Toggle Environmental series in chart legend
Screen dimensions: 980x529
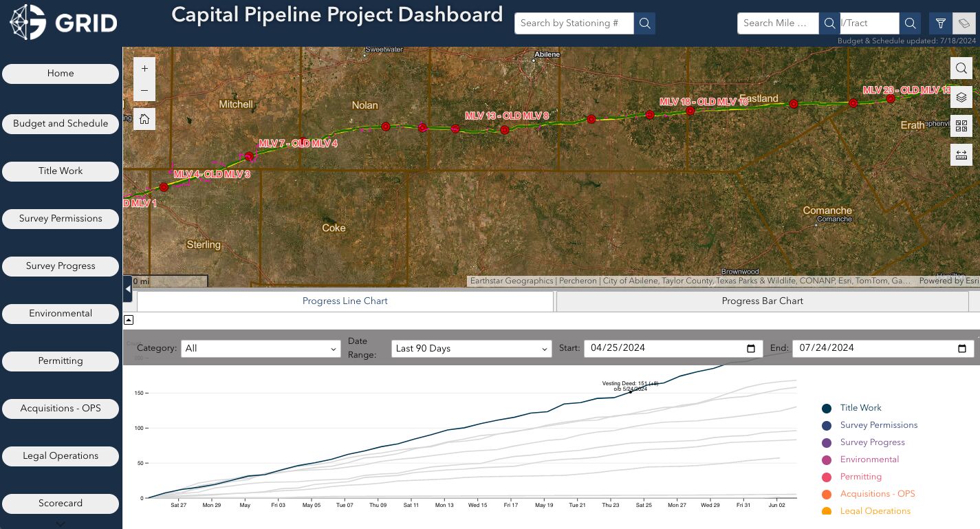point(869,460)
